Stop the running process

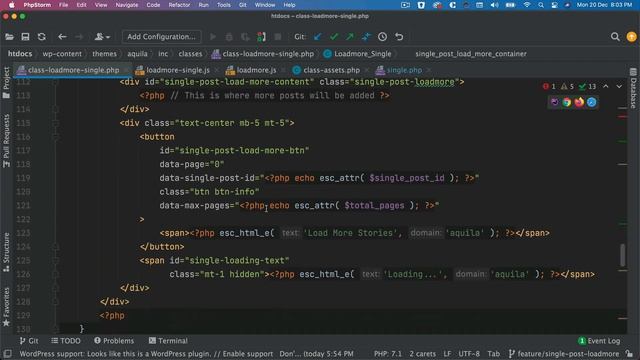coord(278,37)
